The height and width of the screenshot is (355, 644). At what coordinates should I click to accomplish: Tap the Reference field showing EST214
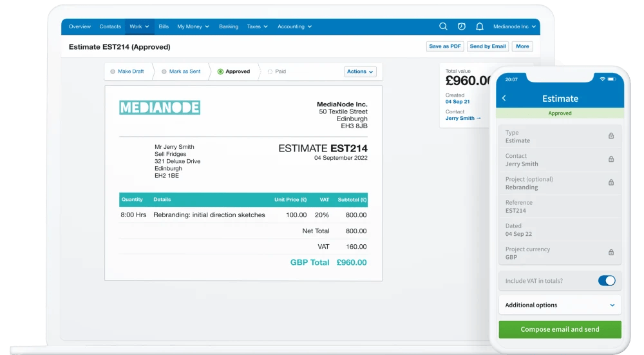coord(560,206)
